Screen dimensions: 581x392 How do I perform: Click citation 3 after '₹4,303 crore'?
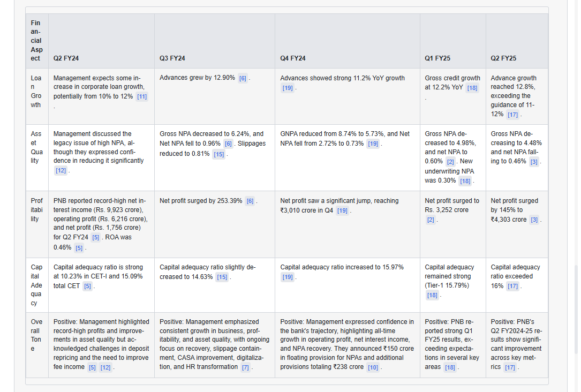point(534,220)
